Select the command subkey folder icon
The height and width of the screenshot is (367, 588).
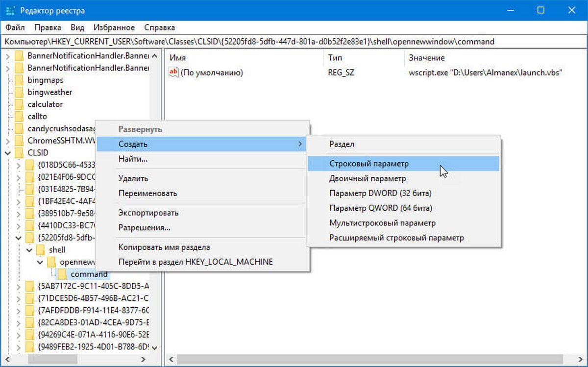click(x=63, y=274)
